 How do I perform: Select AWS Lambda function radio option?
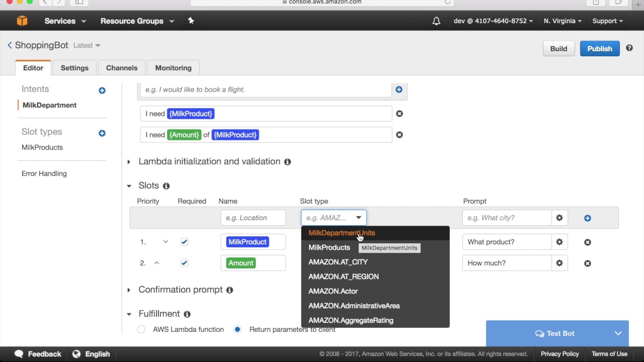click(x=141, y=329)
